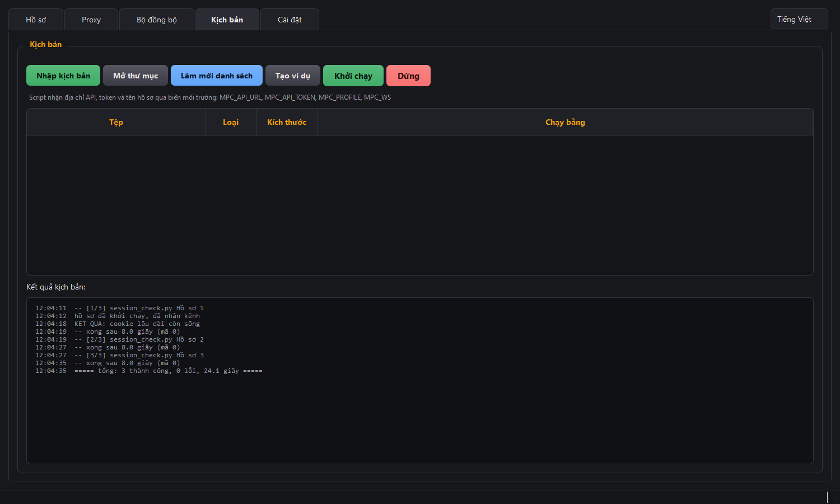Click log line 'KET QUA: cookie lâu dài còn sống'
Screen dimensions: 840x504
coord(118,324)
